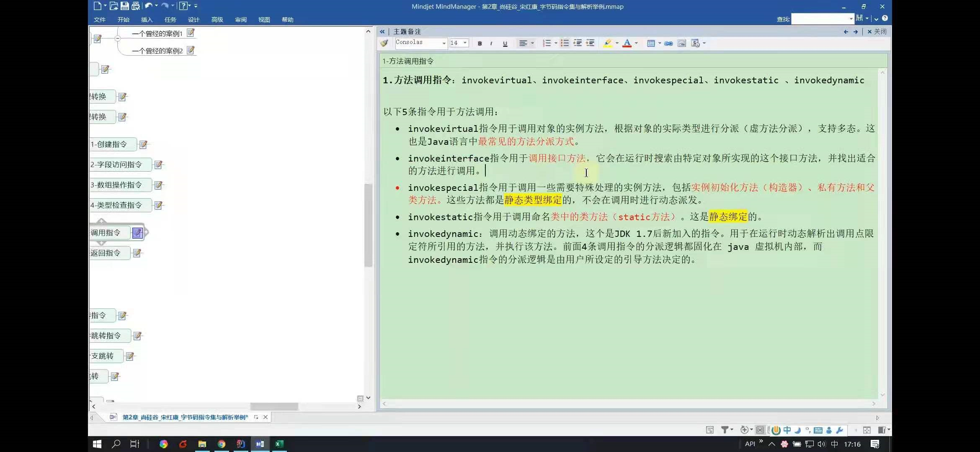Screen dimensions: 980x452
Task: Toggle bold formatting in the notes editor
Action: click(480, 44)
